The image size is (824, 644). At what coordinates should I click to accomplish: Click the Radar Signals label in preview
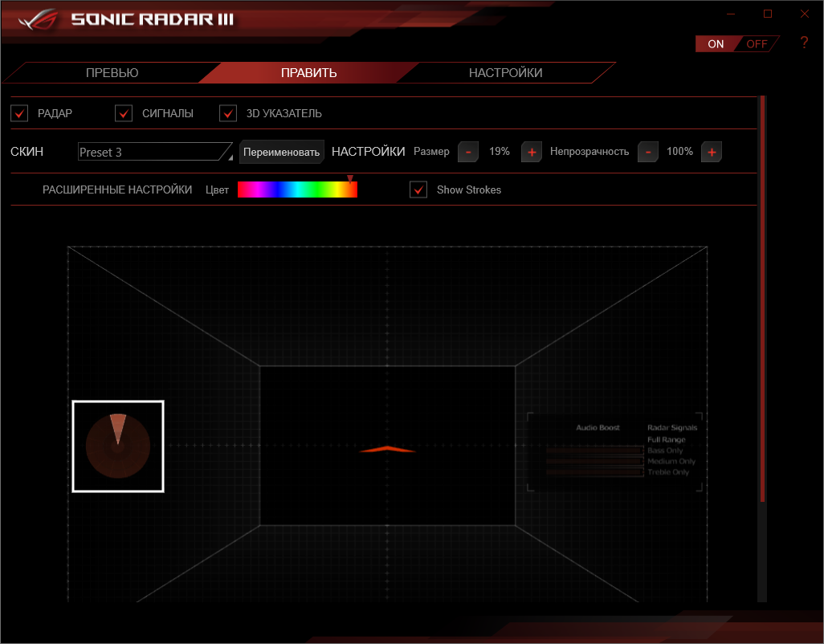[x=672, y=427]
